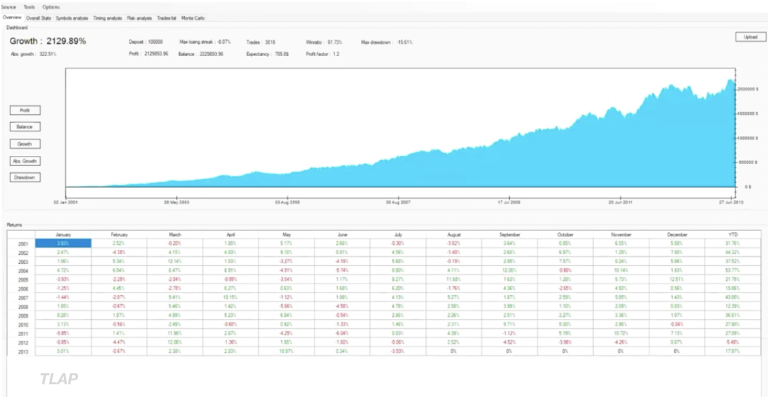Select the 2013 row header
768x398 pixels.
coord(22,351)
